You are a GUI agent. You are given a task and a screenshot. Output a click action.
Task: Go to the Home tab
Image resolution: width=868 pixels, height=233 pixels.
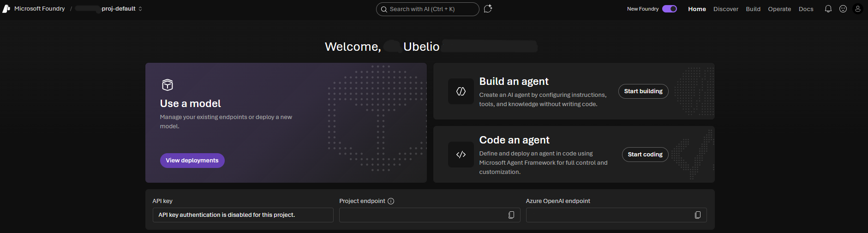pos(697,9)
